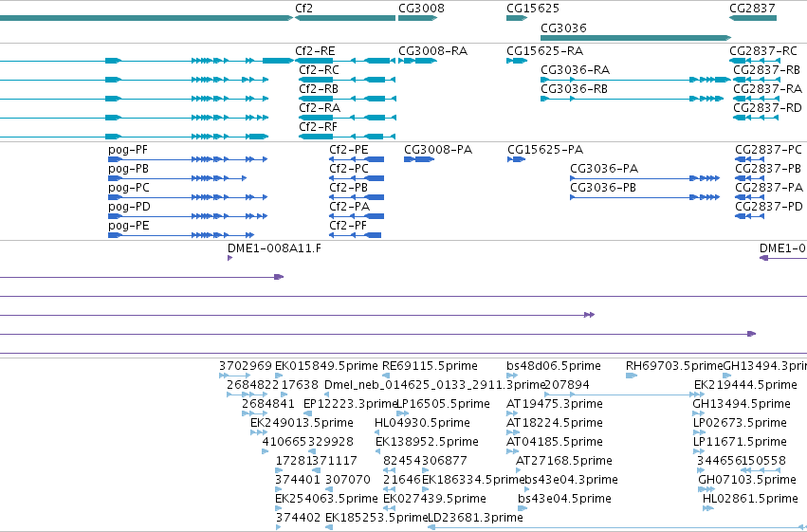Click the CG3036-RB transcript label
The height and width of the screenshot is (532, 807).
[x=574, y=89]
